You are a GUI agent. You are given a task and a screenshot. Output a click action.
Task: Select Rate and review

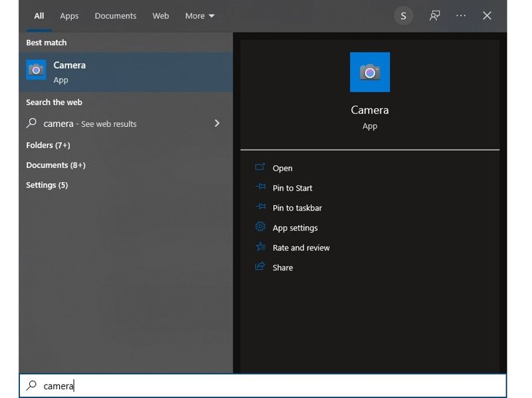[x=301, y=248]
